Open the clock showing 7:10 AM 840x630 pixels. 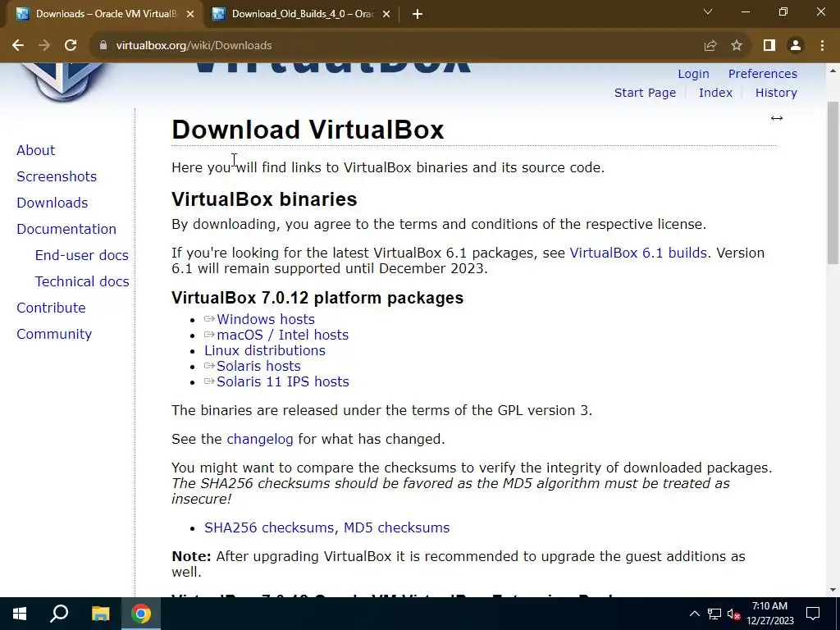tap(769, 614)
